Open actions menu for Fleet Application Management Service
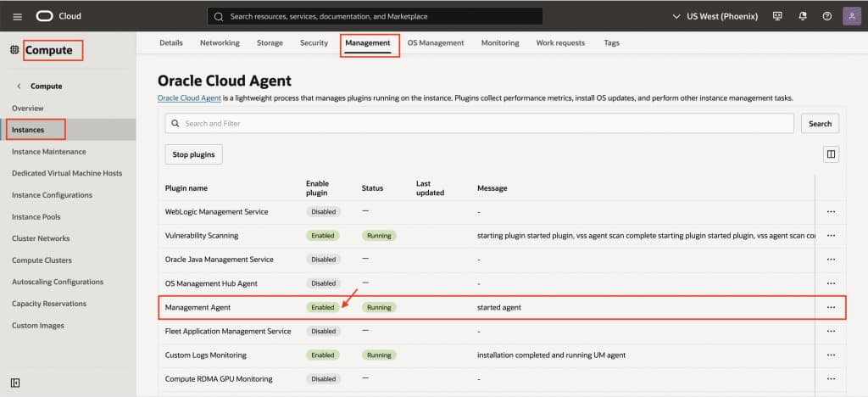 [831, 331]
